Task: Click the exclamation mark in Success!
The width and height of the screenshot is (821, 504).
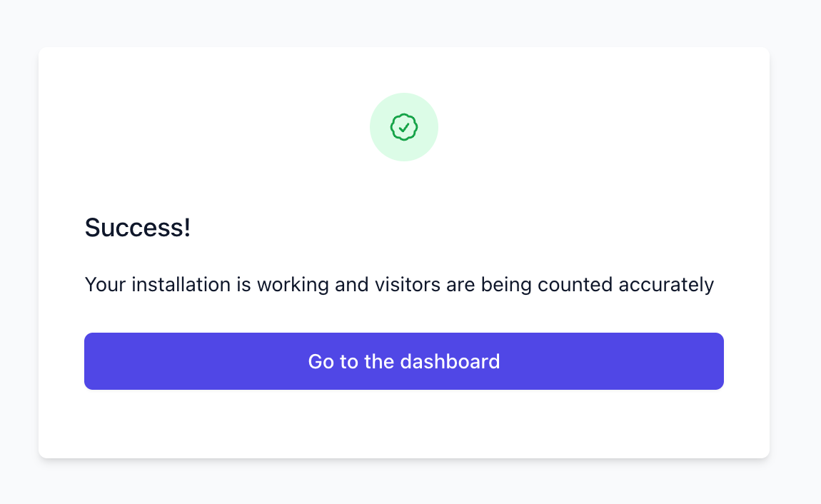Action: point(187,228)
